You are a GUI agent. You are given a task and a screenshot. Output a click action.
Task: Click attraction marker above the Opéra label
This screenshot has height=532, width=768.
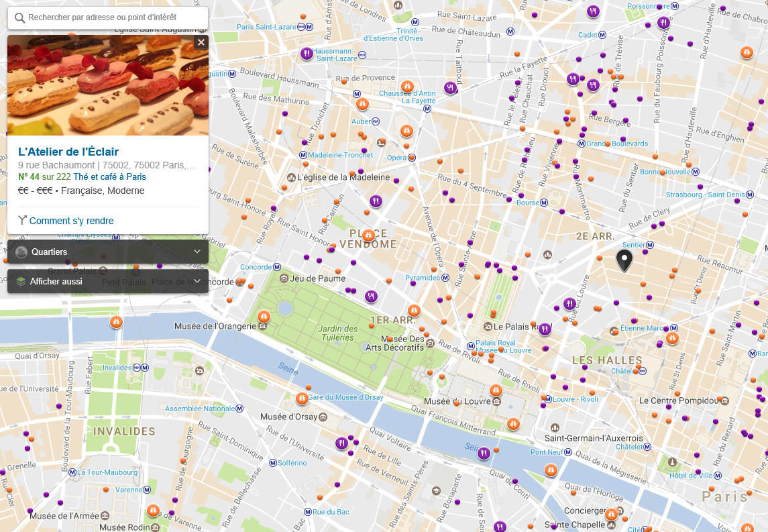406,131
